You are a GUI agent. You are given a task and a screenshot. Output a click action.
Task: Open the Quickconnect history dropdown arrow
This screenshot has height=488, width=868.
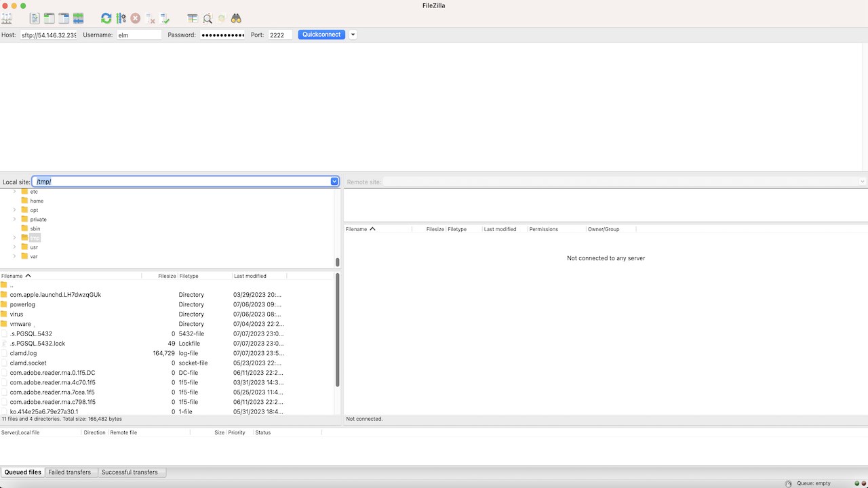point(353,35)
